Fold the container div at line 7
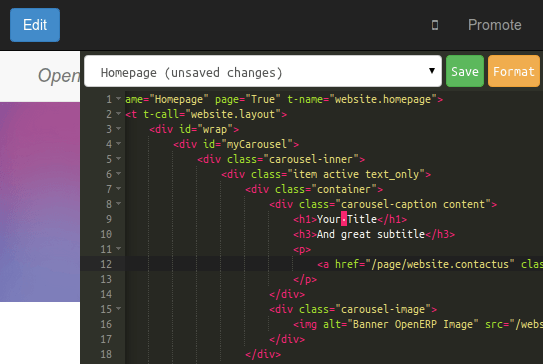The height and width of the screenshot is (364, 543). (118, 189)
